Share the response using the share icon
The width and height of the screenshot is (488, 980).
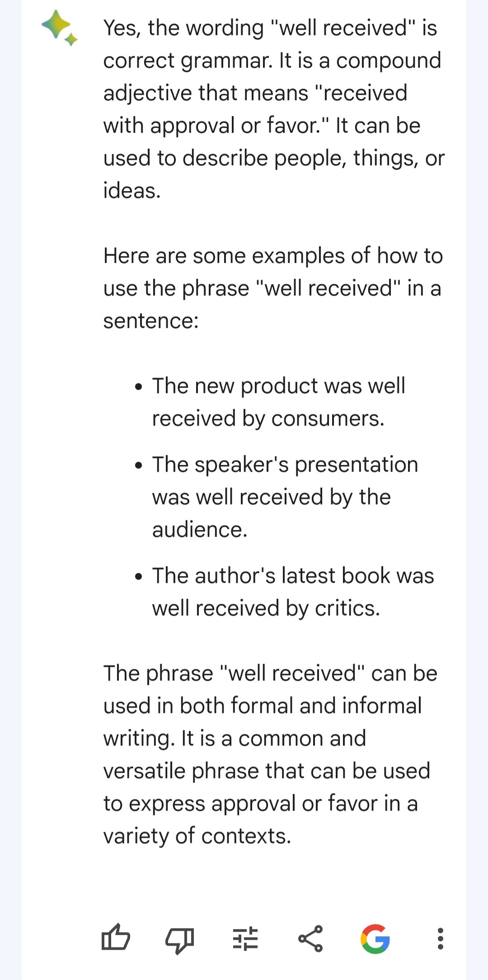(x=310, y=939)
